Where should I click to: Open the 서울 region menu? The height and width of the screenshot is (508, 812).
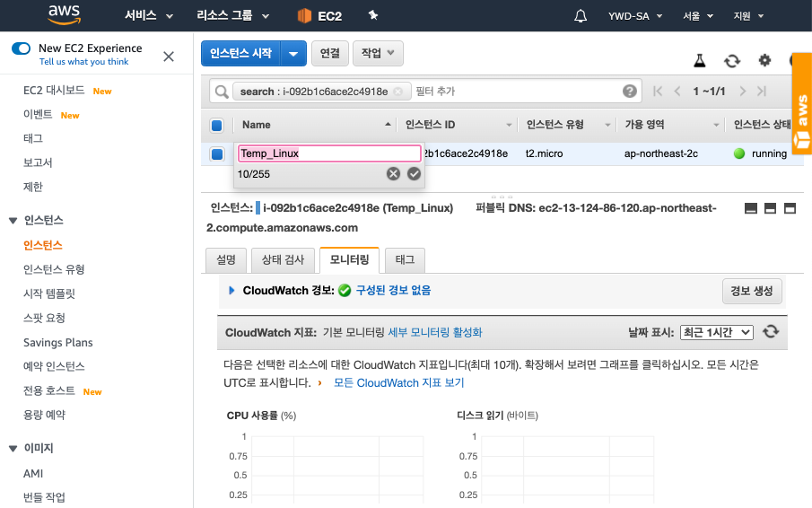[697, 16]
